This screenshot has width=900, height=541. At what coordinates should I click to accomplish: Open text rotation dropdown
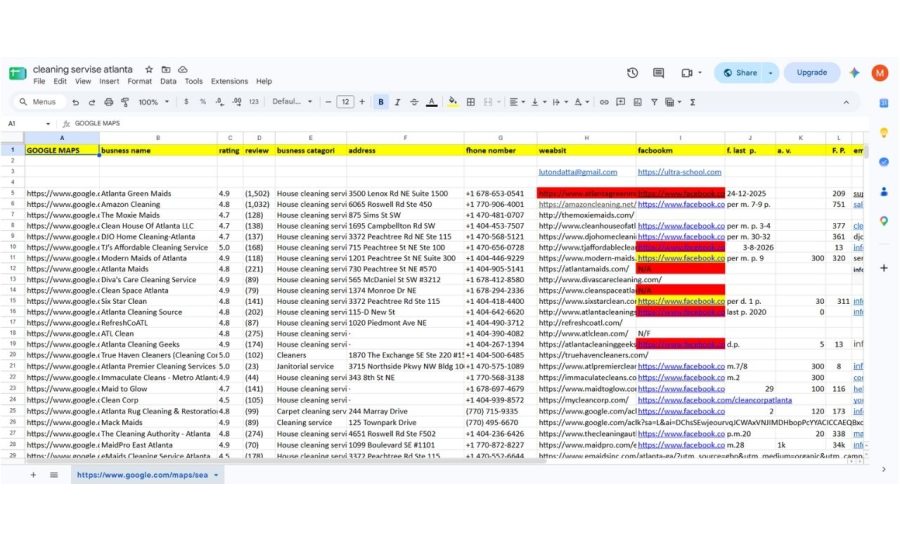581,102
